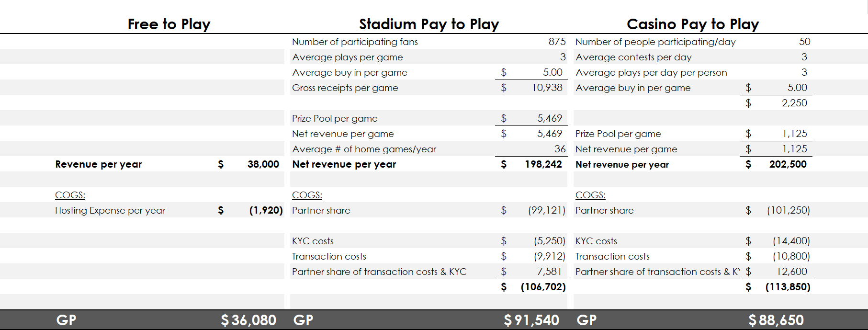The image size is (868, 330).
Task: Select the Stadium net revenue 198,242 cell
Action: (543, 164)
